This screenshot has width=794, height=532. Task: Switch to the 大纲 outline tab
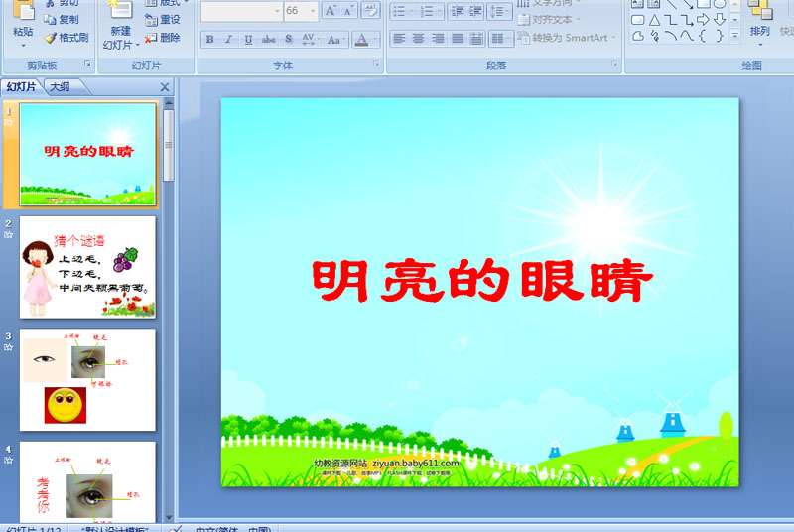click(x=61, y=87)
